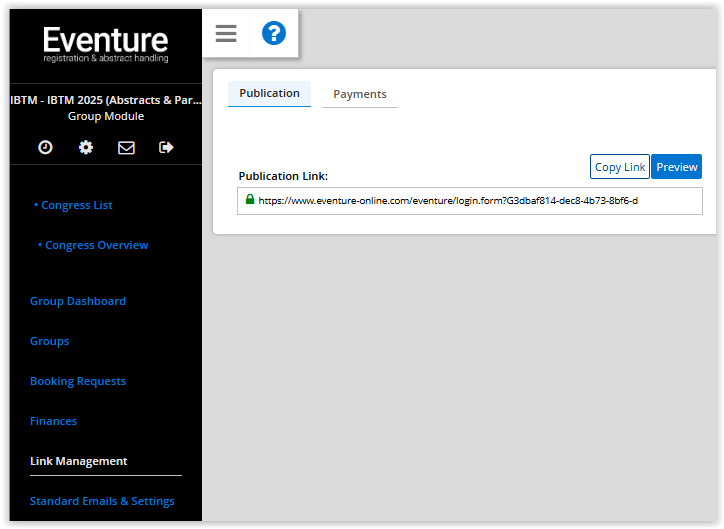Viewport: 724px width, 529px height.
Task: Go to the Finances section
Action: (x=53, y=421)
